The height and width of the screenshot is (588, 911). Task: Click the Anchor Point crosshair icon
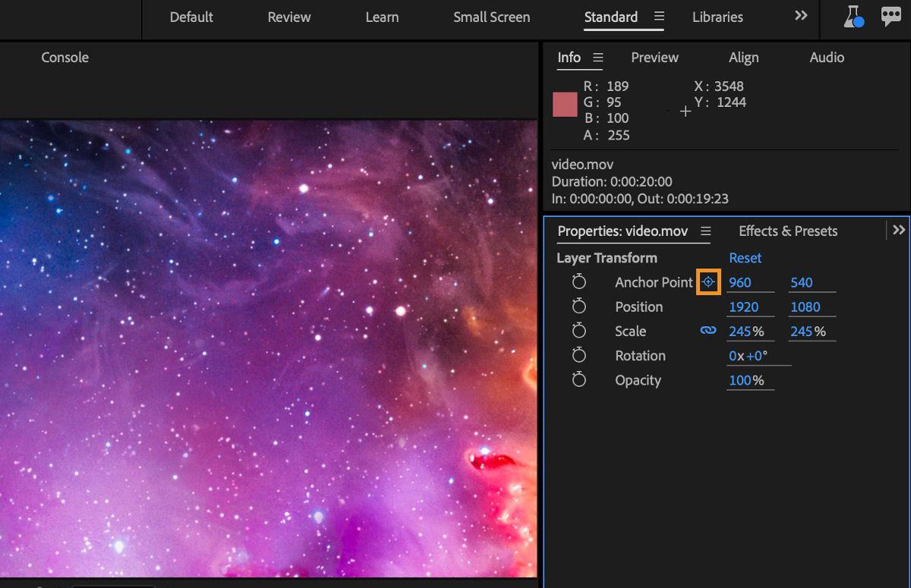(708, 282)
